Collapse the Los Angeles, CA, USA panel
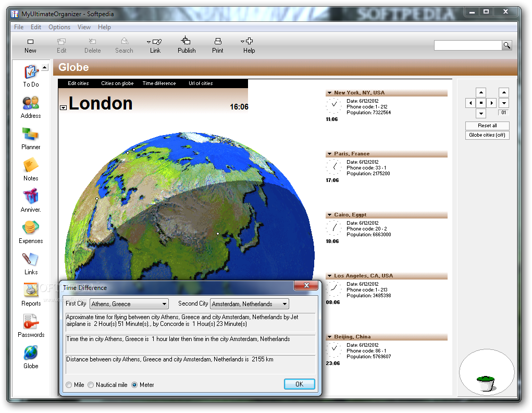This screenshot has width=532, height=413. click(329, 276)
